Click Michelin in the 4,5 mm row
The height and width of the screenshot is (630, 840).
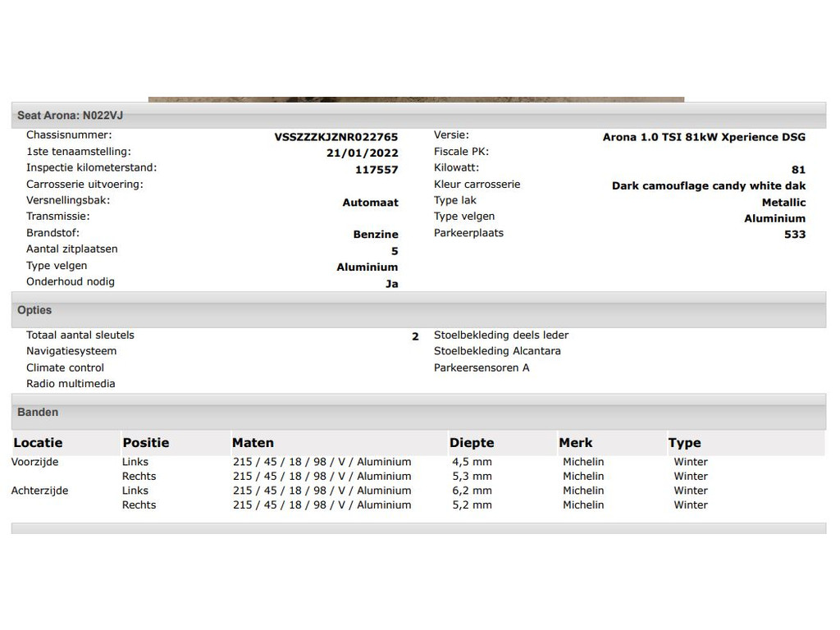(x=583, y=462)
